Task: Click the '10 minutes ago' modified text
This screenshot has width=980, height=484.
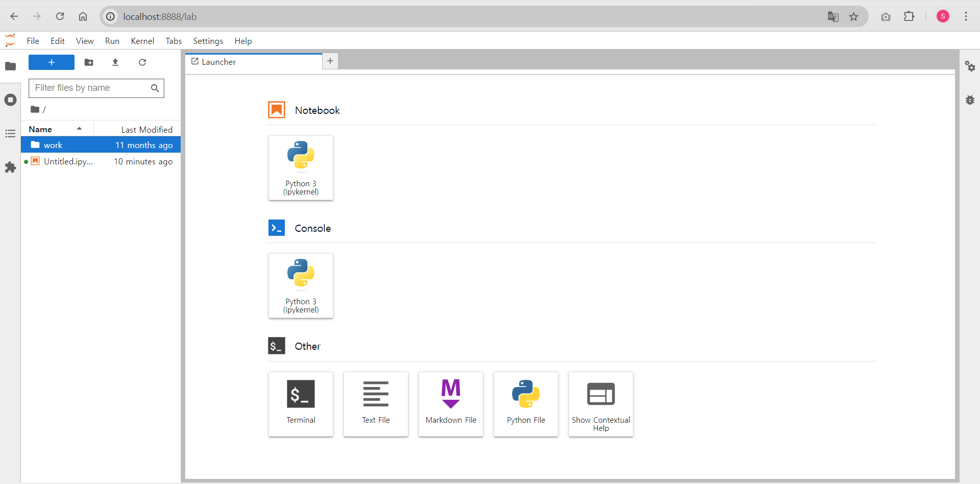Action: tap(143, 161)
